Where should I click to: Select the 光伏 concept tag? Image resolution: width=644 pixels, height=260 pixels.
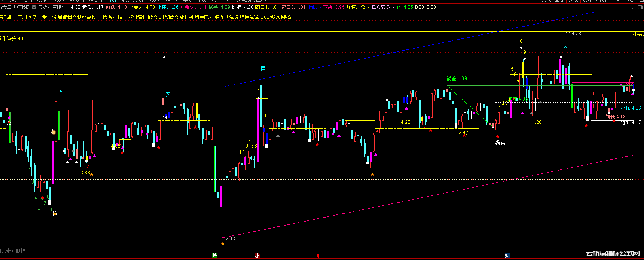102,17
